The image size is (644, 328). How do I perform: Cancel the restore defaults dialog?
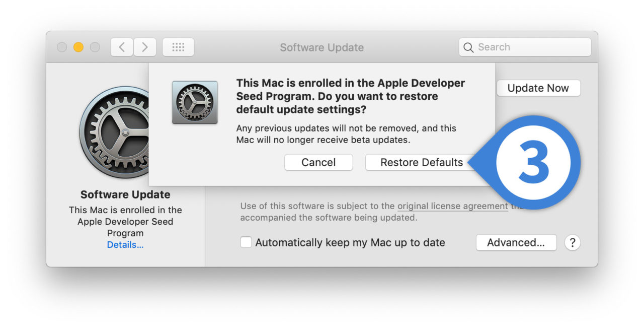tap(318, 162)
